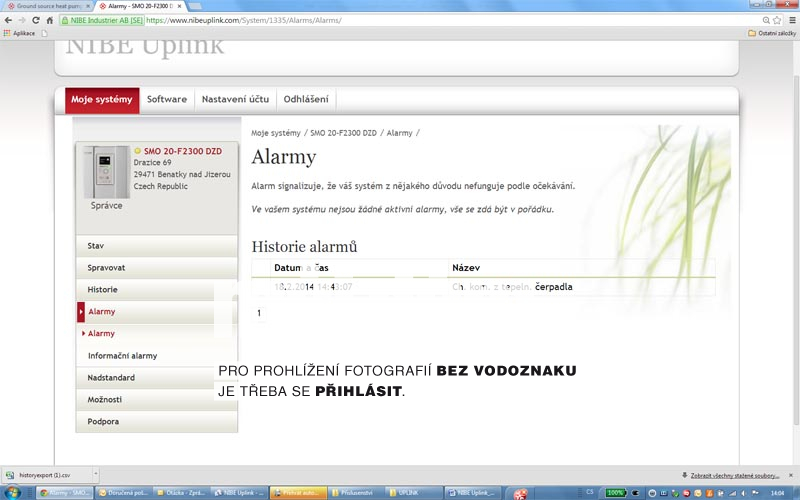The width and height of the screenshot is (800, 500).
Task: Go to Stav in the sidebar
Action: (x=96, y=246)
